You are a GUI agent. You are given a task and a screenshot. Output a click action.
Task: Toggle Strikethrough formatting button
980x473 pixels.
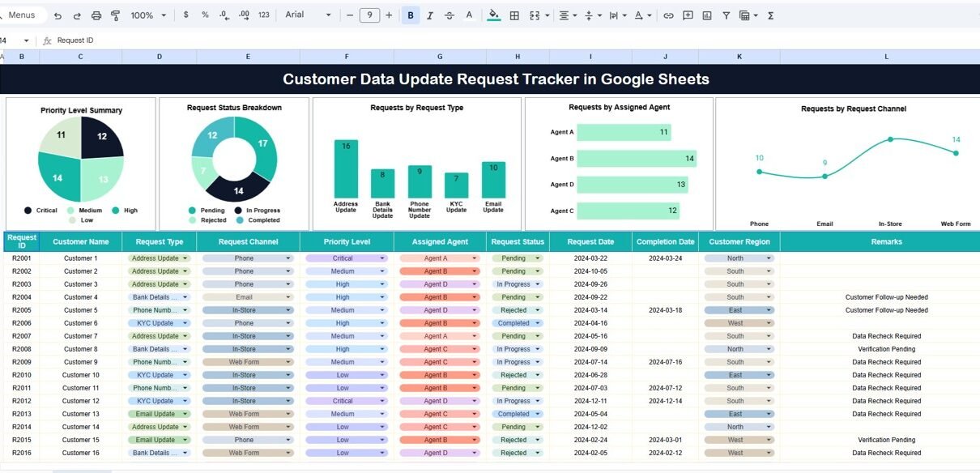tap(450, 15)
